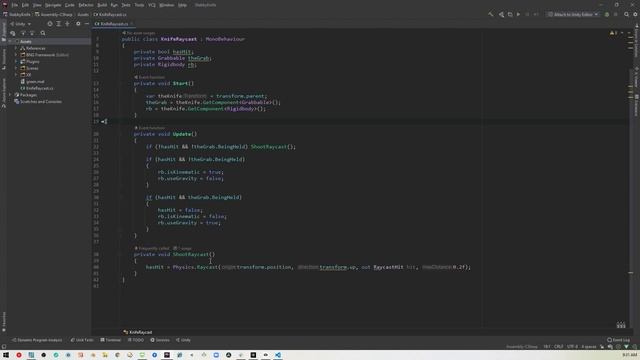This screenshot has height=360, width=640.
Task: Open the Run menu
Action: click(x=114, y=5)
